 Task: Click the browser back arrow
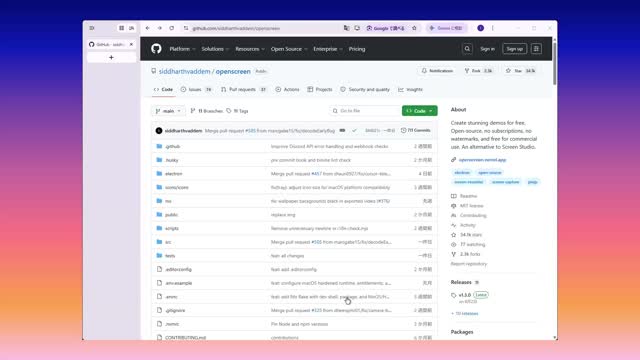(147, 28)
